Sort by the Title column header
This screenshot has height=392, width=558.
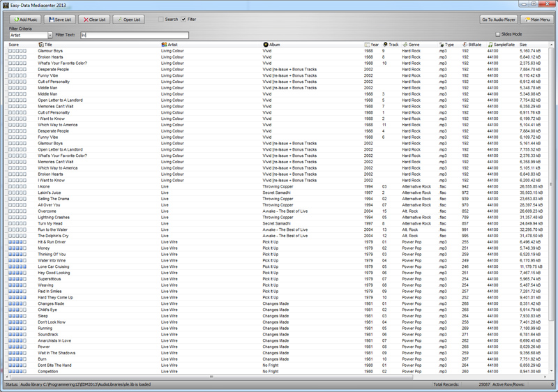click(48, 45)
